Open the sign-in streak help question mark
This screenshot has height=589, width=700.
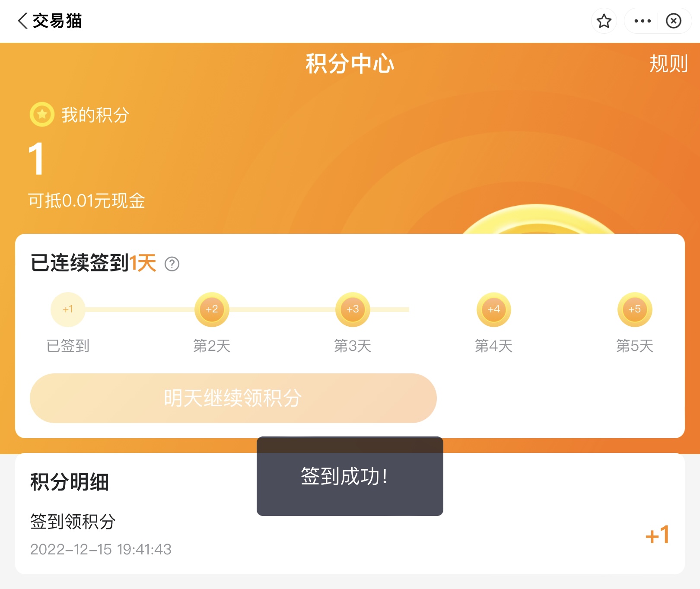pyautogui.click(x=172, y=264)
